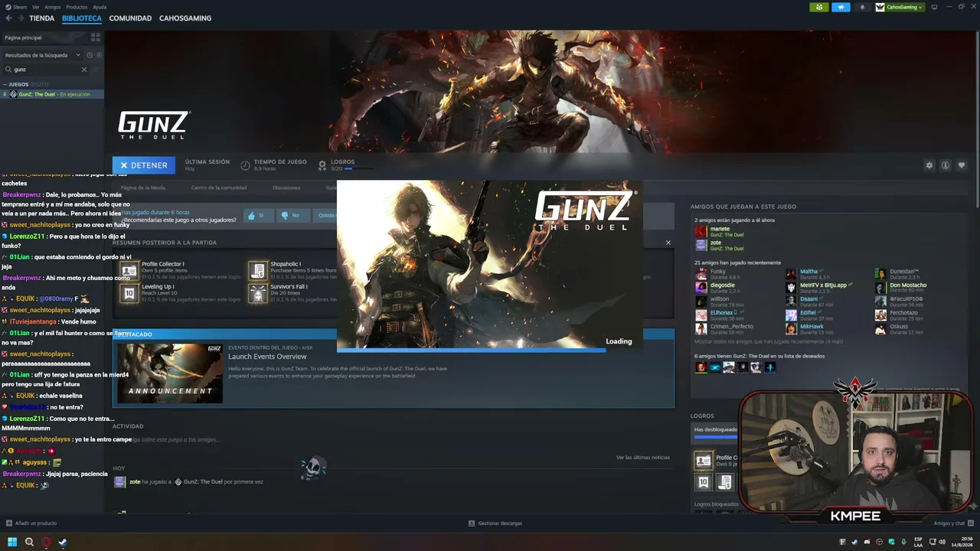Open the CAHOSGAMING profile tab
This screenshot has width=980, height=551.
tap(185, 18)
